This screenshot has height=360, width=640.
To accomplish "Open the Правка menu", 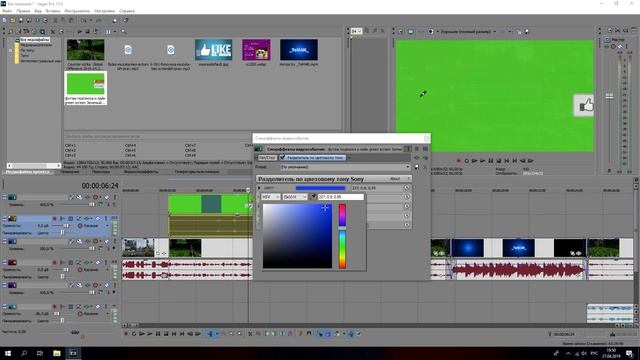I will 23,11.
